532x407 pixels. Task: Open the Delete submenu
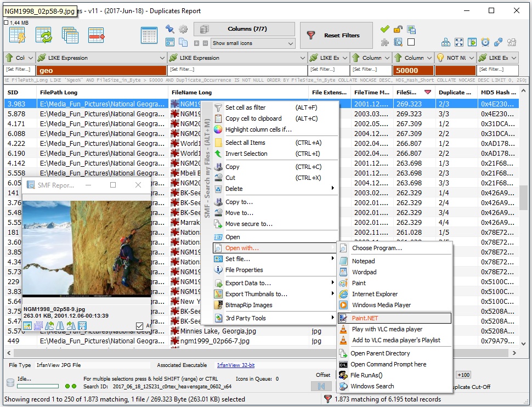275,189
